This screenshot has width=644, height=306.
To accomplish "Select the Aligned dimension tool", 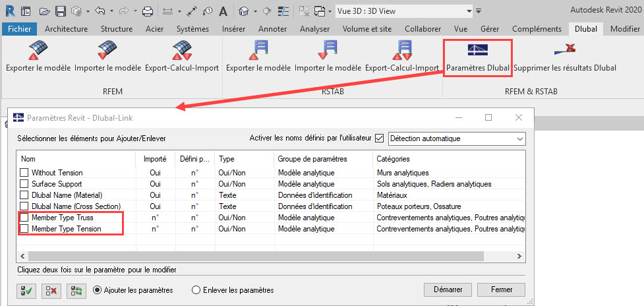I will pos(192,11).
